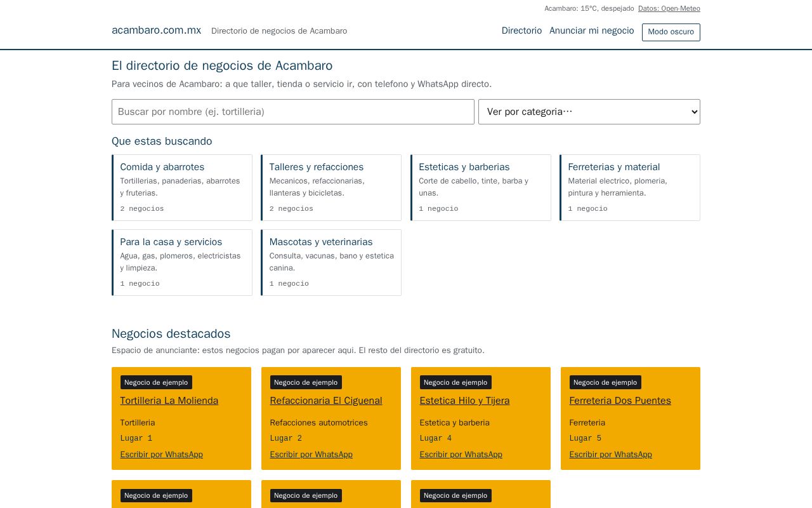Image resolution: width=812 pixels, height=508 pixels.
Task: Choose the Para la casa y servicios card
Action: pos(182,262)
